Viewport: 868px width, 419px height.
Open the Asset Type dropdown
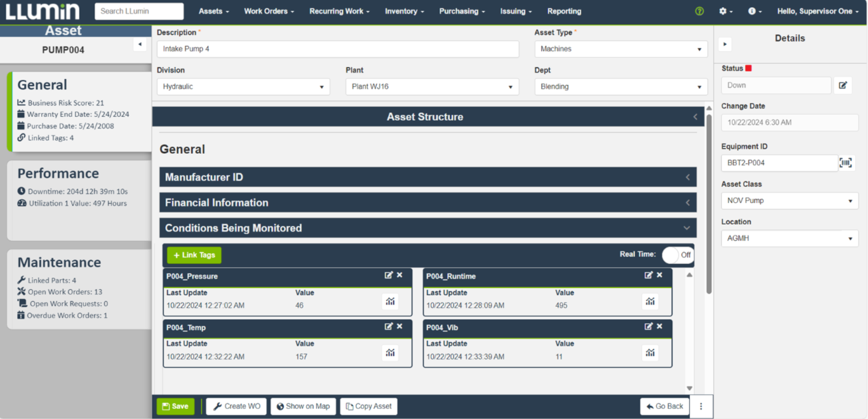point(621,49)
